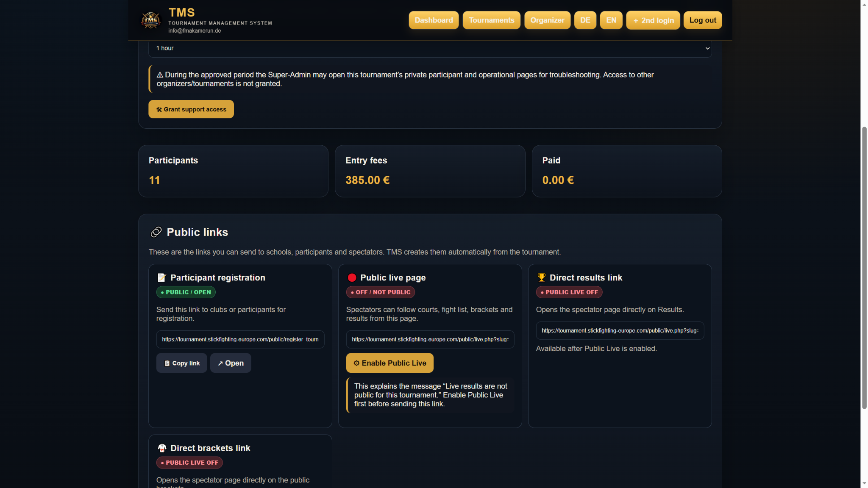Click the Participants count 11
Viewport: 868px width, 488px height.
154,180
